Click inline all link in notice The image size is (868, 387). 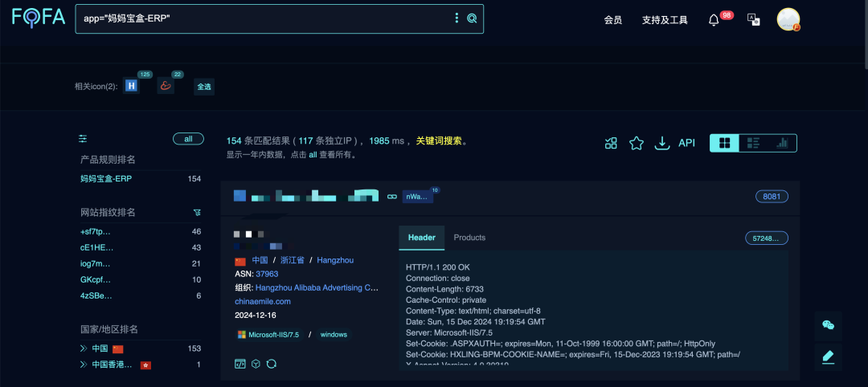(x=313, y=155)
